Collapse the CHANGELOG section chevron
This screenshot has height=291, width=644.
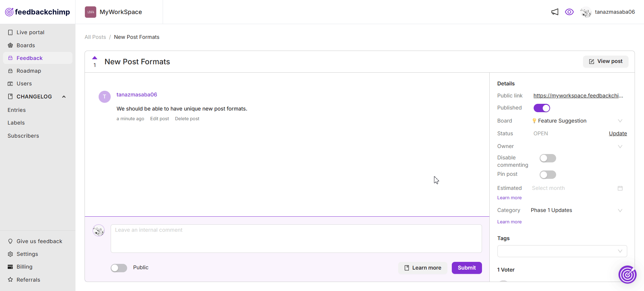click(x=64, y=97)
